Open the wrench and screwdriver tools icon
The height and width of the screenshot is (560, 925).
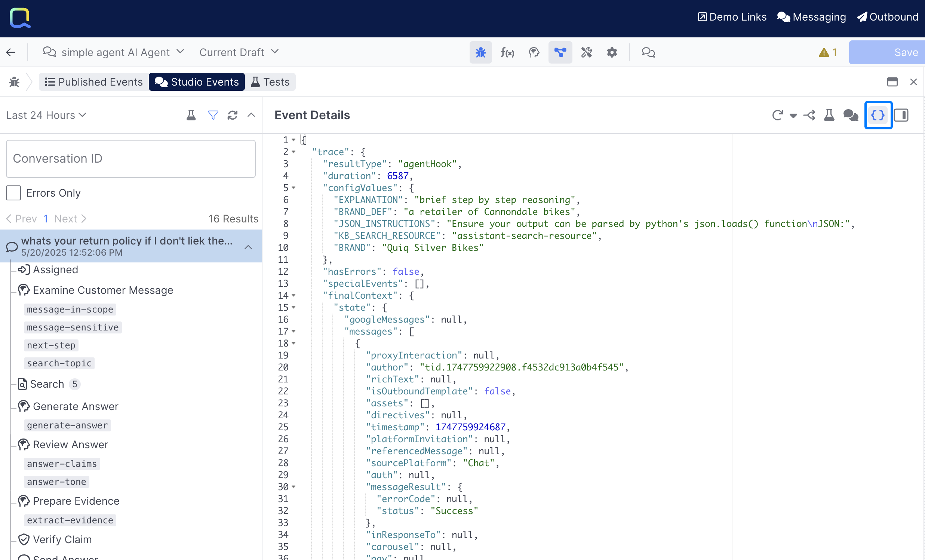586,52
